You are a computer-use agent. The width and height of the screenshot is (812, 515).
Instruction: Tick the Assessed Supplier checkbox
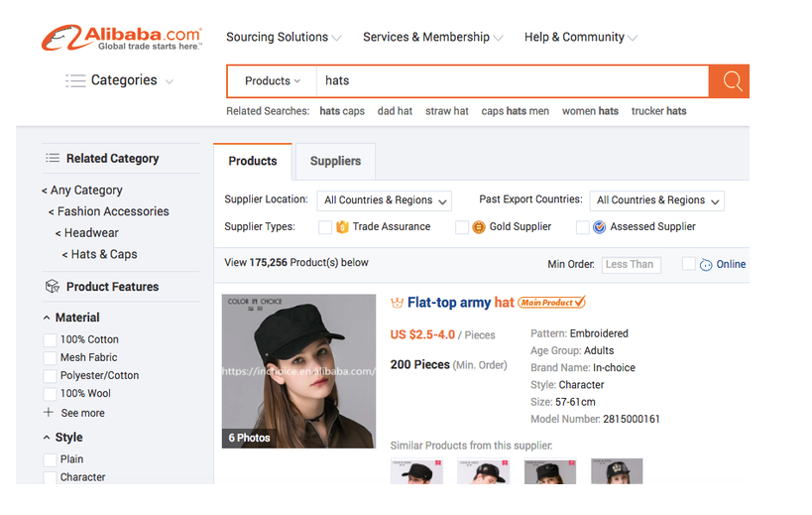pyautogui.click(x=583, y=227)
